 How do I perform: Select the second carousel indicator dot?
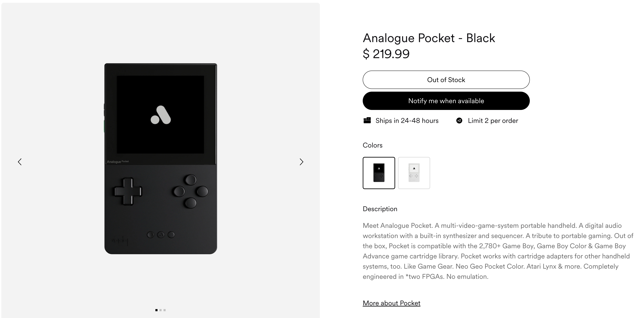click(x=160, y=310)
